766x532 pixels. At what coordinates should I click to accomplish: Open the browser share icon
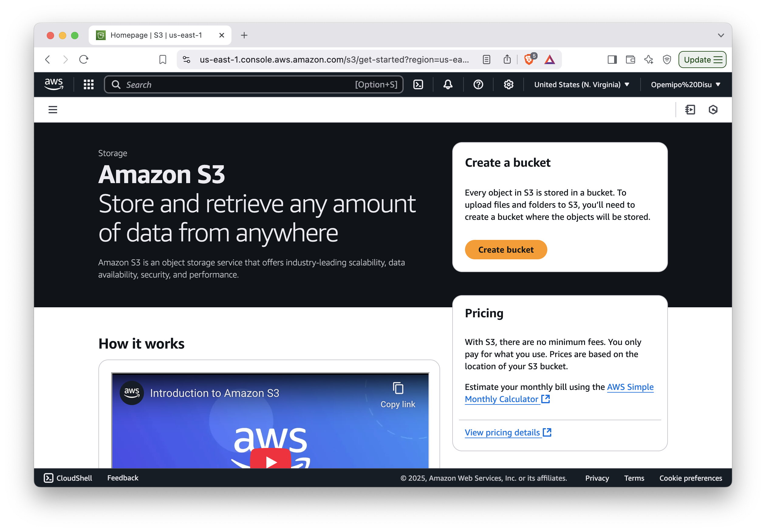click(507, 60)
